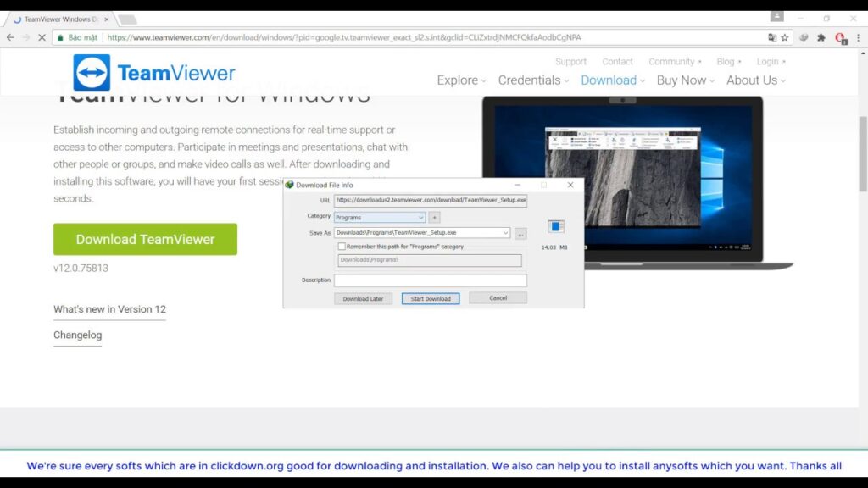Viewport: 868px width, 488px height.
Task: Click the TeamViewer Windows Download browser tab
Action: point(61,19)
